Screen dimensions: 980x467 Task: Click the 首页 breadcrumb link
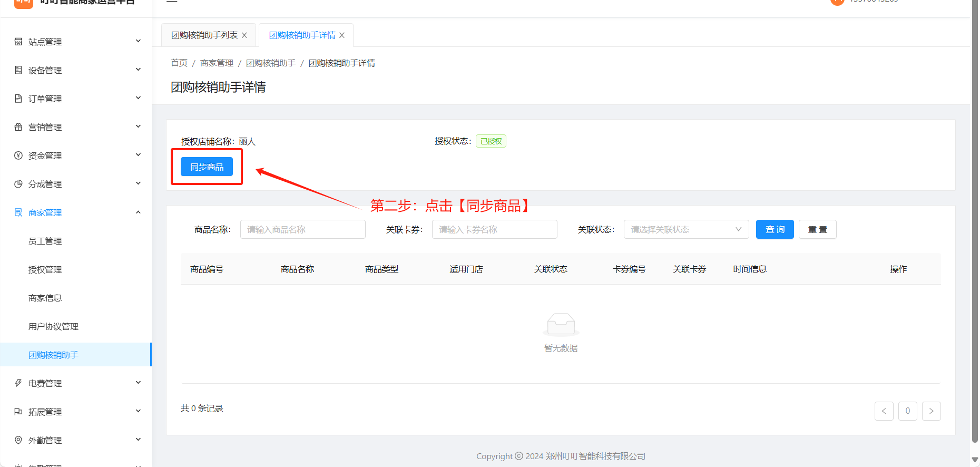pyautogui.click(x=179, y=63)
